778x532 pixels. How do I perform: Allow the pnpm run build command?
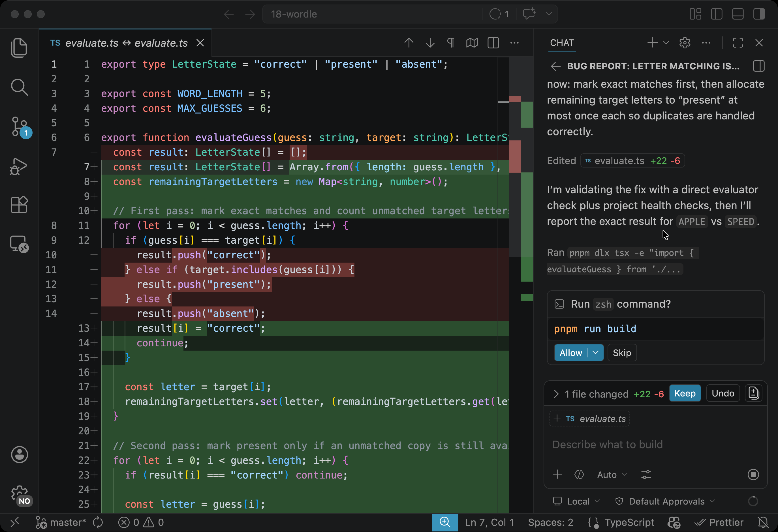[571, 353]
